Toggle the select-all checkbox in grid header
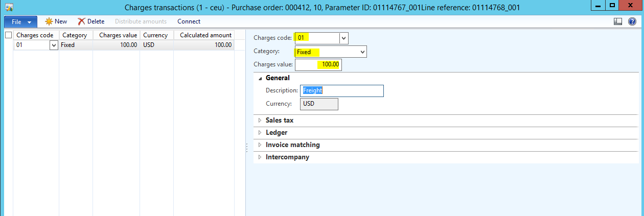The height and width of the screenshot is (216, 644). (x=8, y=35)
